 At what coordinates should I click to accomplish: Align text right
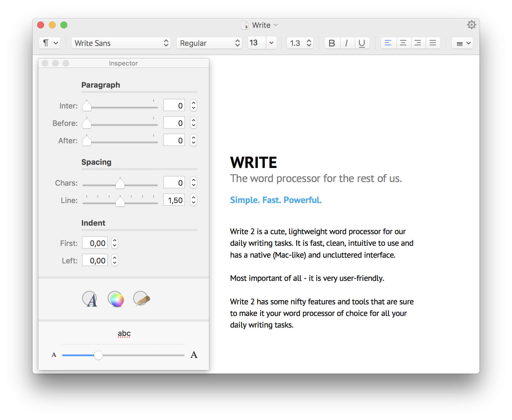point(418,43)
